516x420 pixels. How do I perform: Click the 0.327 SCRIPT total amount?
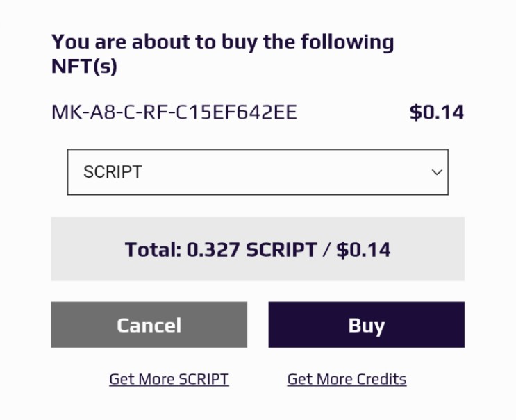[x=251, y=250]
